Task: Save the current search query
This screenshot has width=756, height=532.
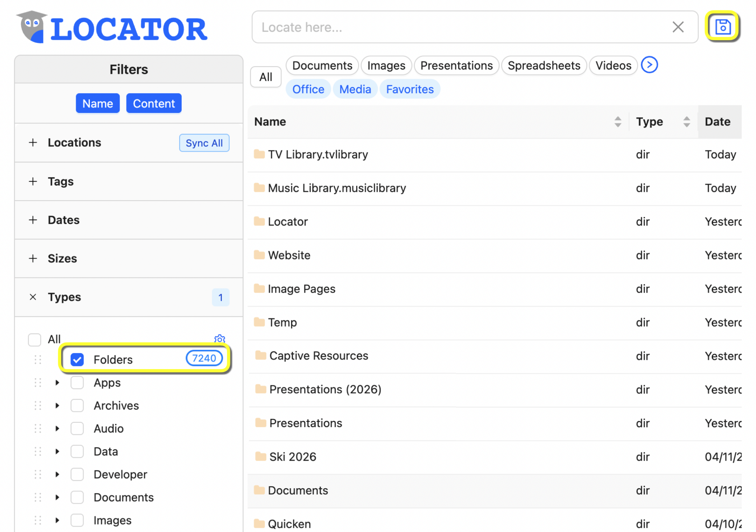Action: (x=723, y=26)
